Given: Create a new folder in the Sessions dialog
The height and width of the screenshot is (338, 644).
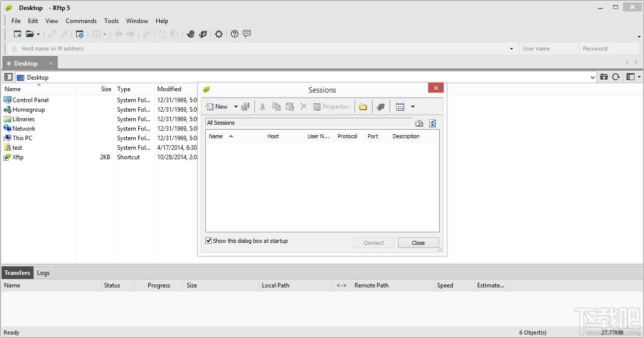Looking at the screenshot, I should 363,106.
